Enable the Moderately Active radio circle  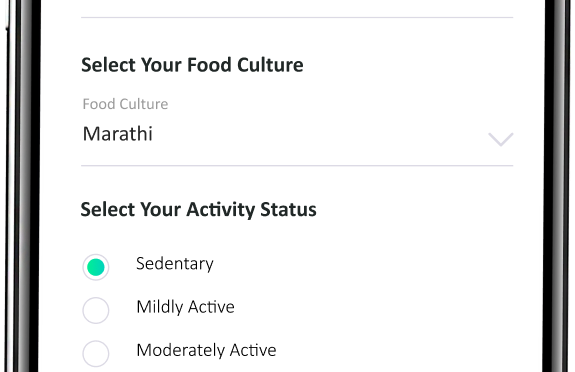tap(96, 354)
